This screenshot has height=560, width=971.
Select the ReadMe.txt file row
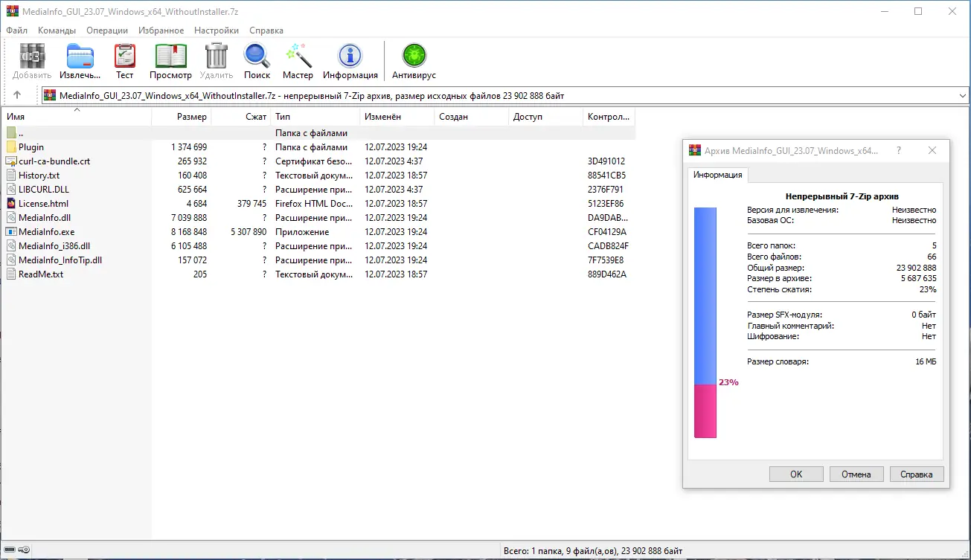click(x=318, y=274)
